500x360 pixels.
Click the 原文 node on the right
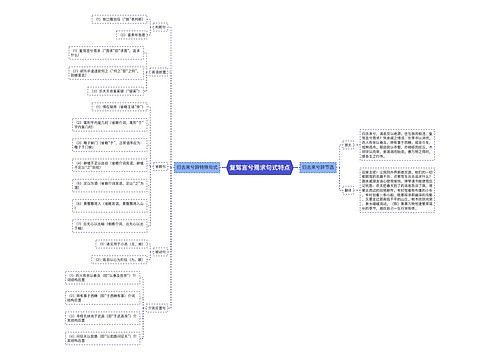(x=348, y=145)
